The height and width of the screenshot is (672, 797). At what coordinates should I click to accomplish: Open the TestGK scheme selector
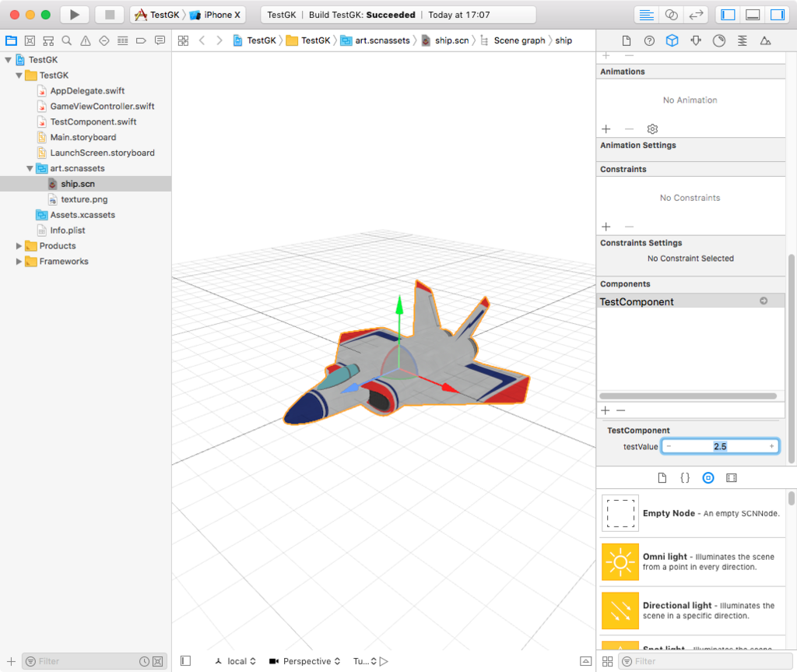(159, 15)
